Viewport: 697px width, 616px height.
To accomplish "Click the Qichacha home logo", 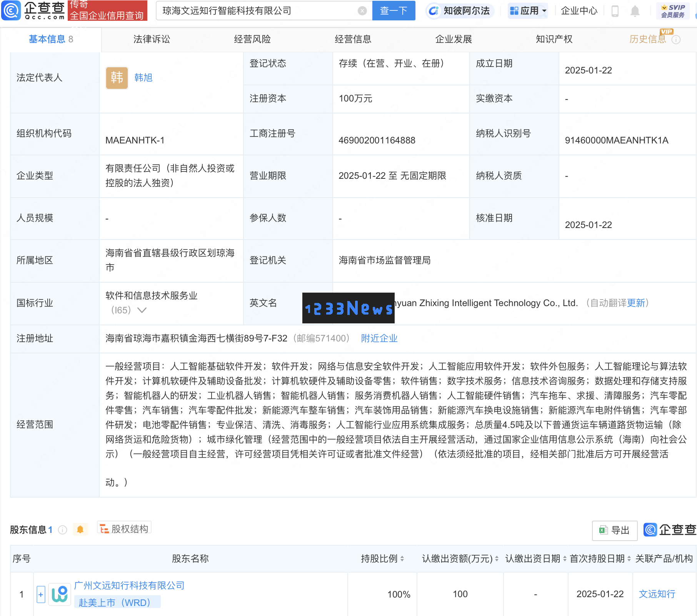I will [33, 10].
